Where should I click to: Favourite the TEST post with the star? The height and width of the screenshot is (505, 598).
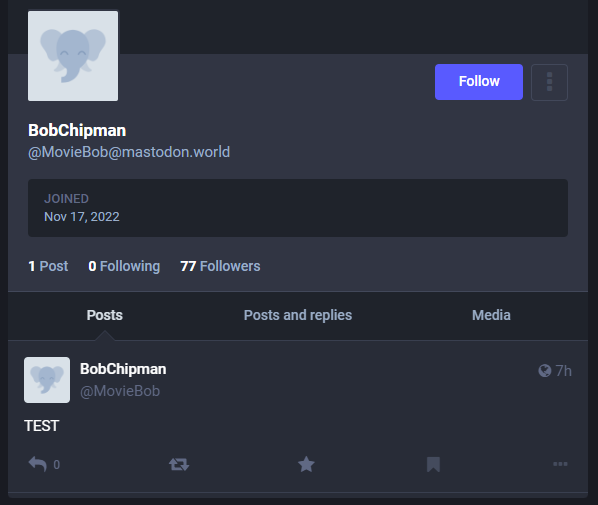pyautogui.click(x=306, y=464)
